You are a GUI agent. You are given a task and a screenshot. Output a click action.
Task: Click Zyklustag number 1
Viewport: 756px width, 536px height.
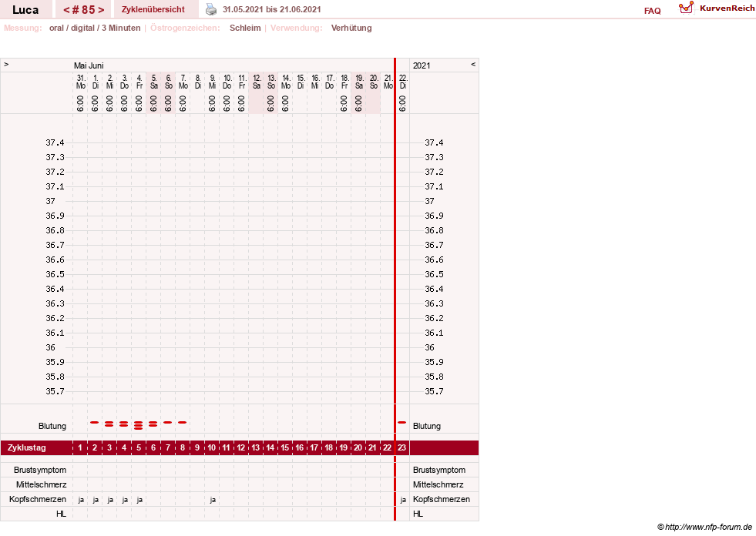click(x=80, y=447)
